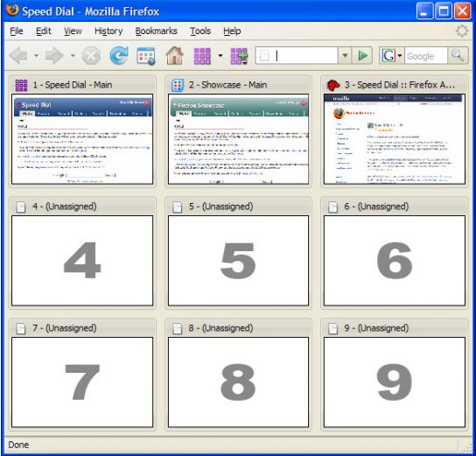Click the Add to Speed Dial icon
Screen dimensions: 476x456
coord(239,56)
